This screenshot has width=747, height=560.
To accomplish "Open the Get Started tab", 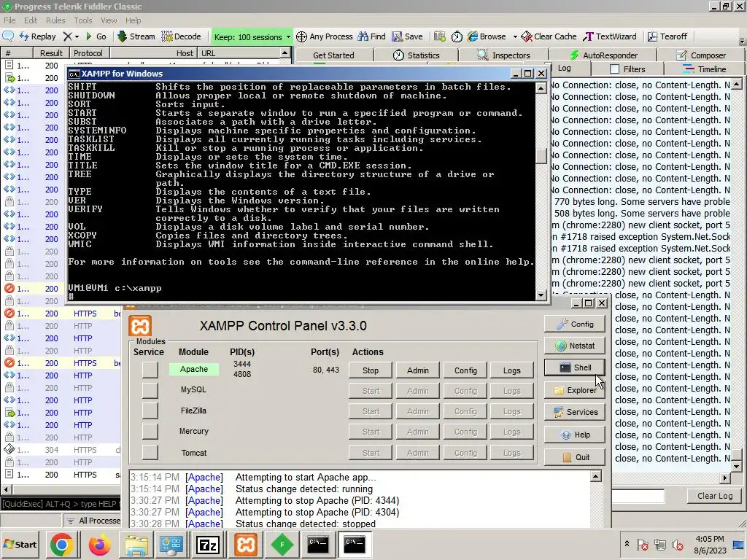I will [x=333, y=55].
